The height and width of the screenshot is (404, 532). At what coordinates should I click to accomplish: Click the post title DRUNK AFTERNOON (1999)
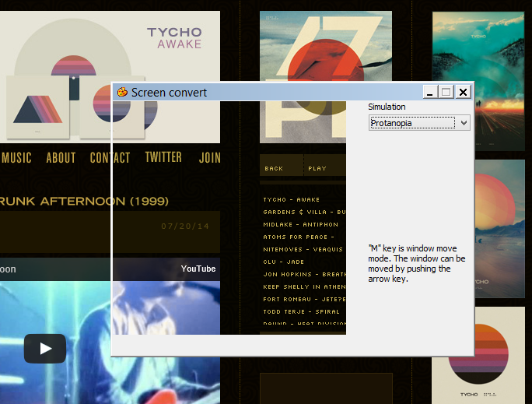point(84,201)
